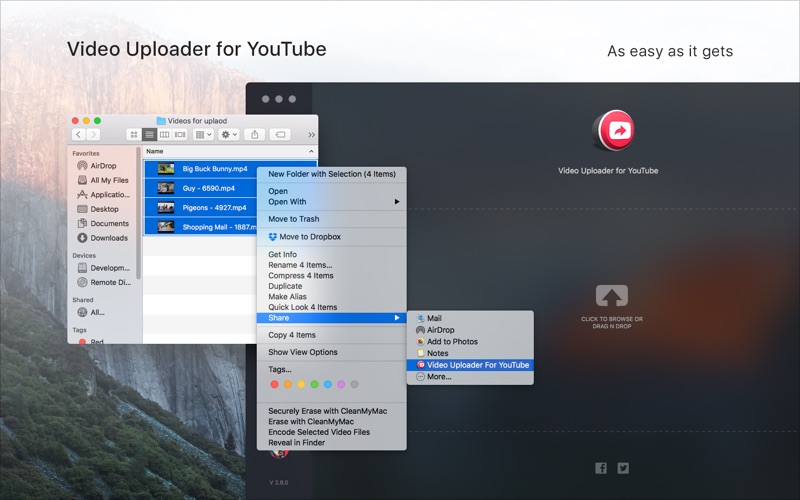
Task: Apply the blue tag color
Action: pos(328,384)
